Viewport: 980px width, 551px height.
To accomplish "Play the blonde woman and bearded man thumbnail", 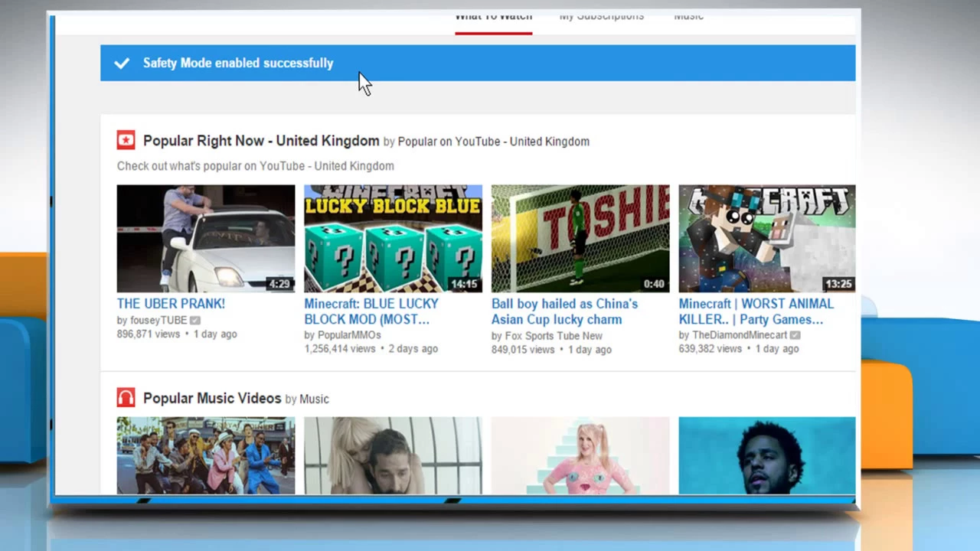I will click(x=393, y=455).
